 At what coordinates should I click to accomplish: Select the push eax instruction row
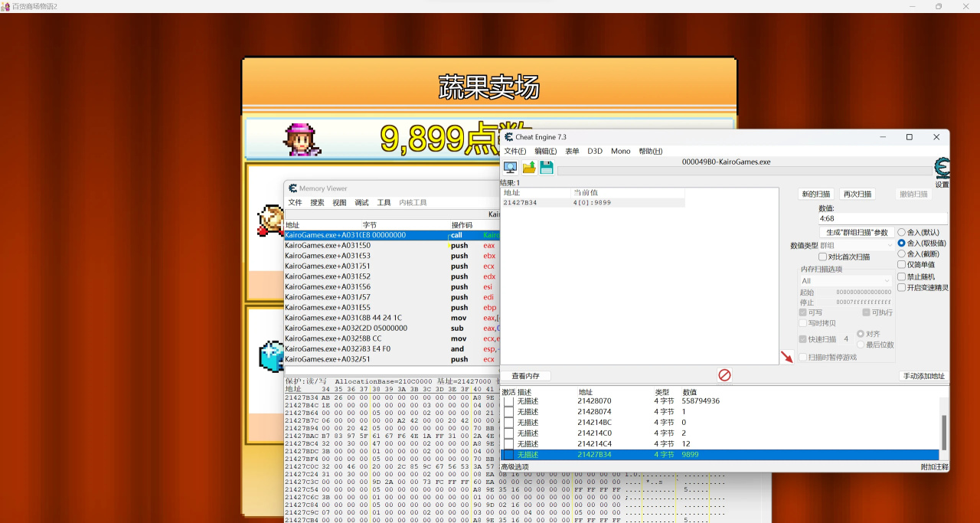pyautogui.click(x=391, y=245)
